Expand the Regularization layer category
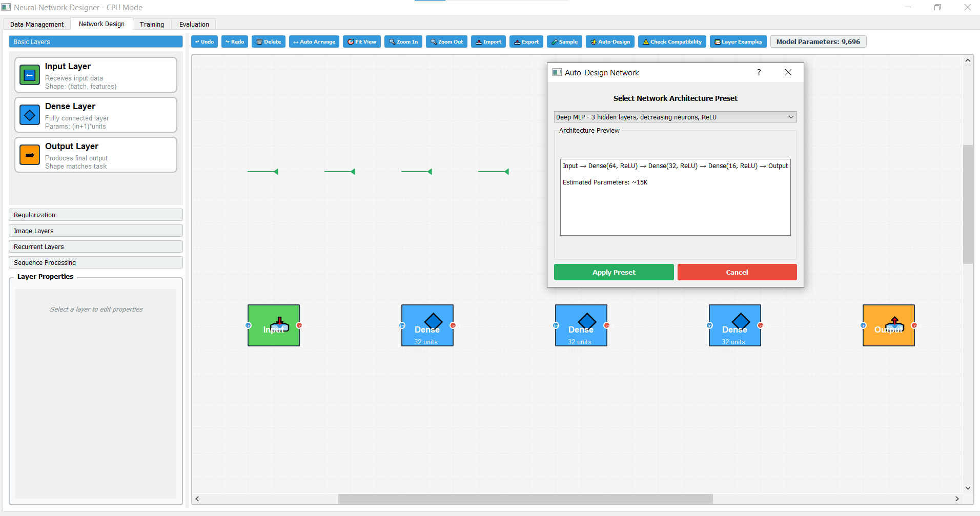The height and width of the screenshot is (516, 980). (x=96, y=215)
